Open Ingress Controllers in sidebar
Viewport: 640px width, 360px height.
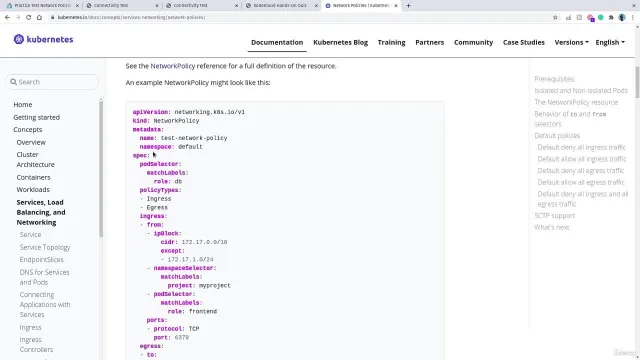36,344
